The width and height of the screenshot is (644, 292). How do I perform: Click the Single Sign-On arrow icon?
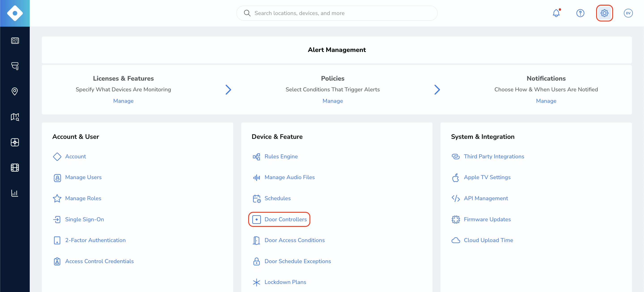(57, 219)
